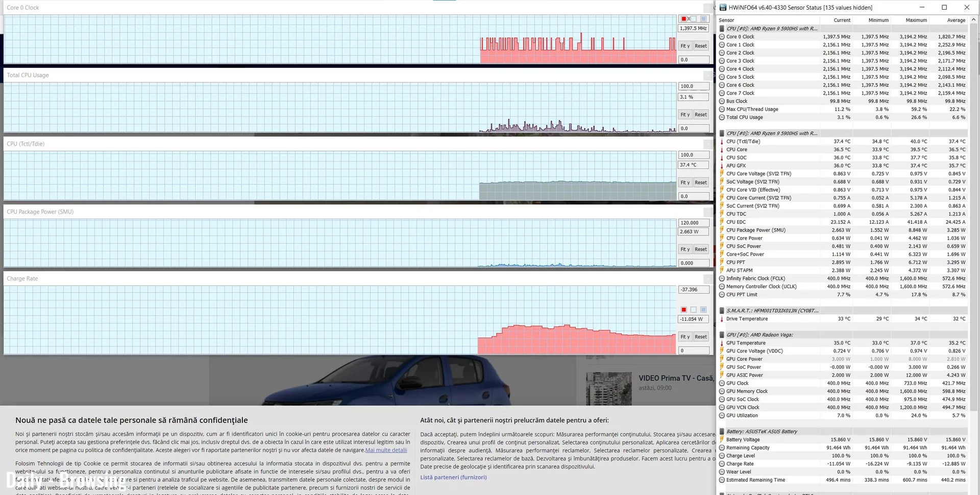Click the thermometer icon next to GPU Temperature
The height and width of the screenshot is (495, 980).
(722, 343)
